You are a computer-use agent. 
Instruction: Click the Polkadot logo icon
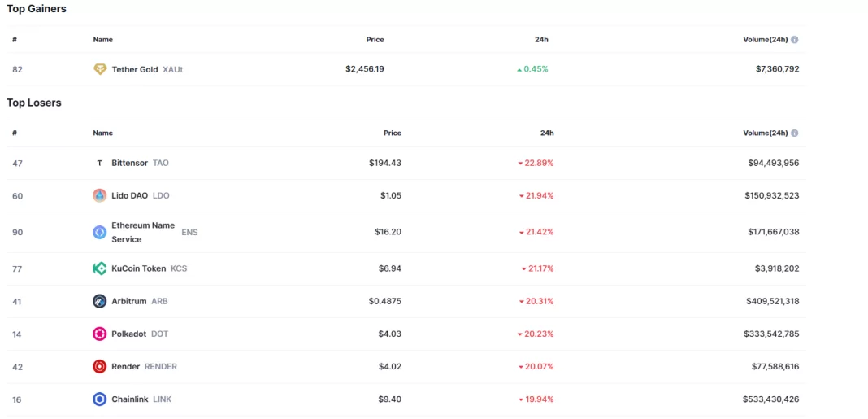(x=100, y=334)
